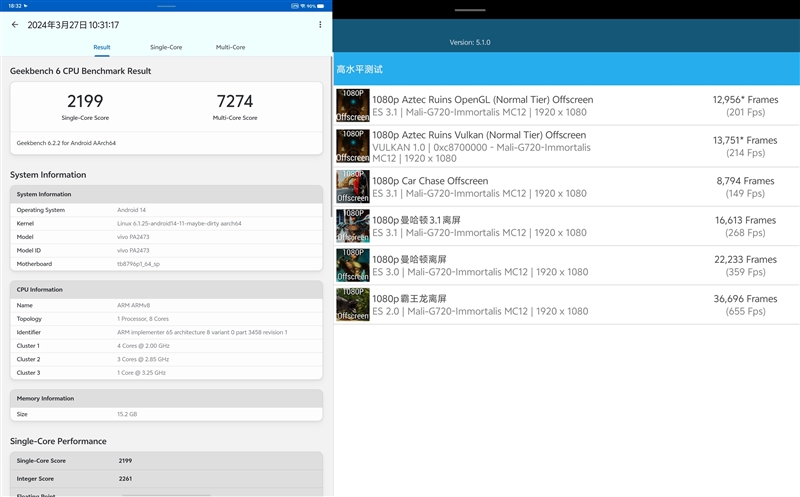Image resolution: width=800 pixels, height=497 pixels.
Task: Click the 霸王龙离屏 test thumbnail
Action: 352,304
